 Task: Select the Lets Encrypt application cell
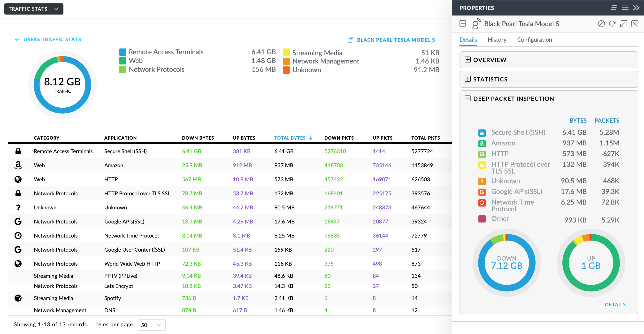click(x=119, y=286)
